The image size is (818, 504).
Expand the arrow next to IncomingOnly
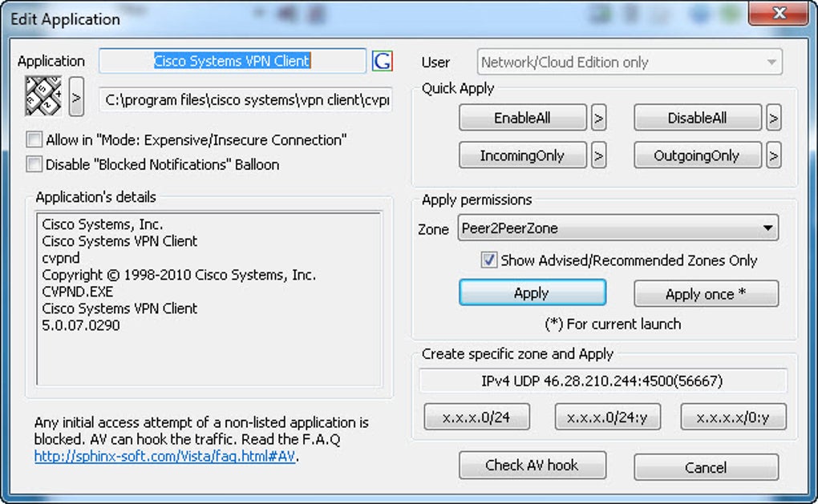pyautogui.click(x=598, y=155)
